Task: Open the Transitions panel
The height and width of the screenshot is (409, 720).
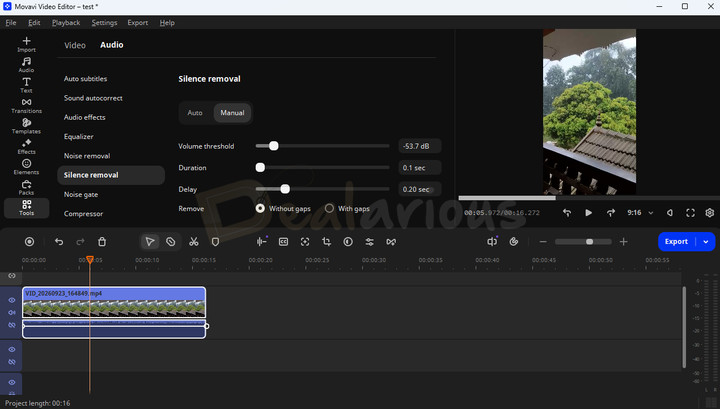Action: pyautogui.click(x=26, y=106)
